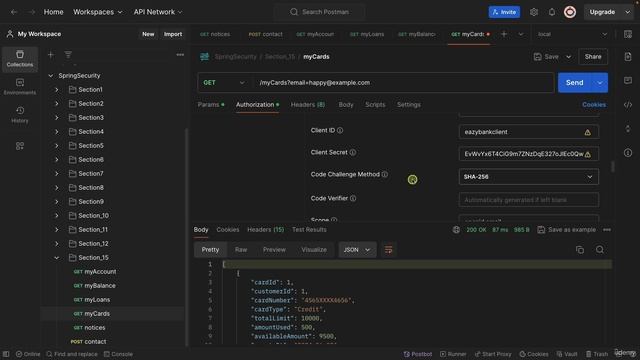Copy the response body
The width and height of the screenshot is (640, 360).
click(x=580, y=249)
